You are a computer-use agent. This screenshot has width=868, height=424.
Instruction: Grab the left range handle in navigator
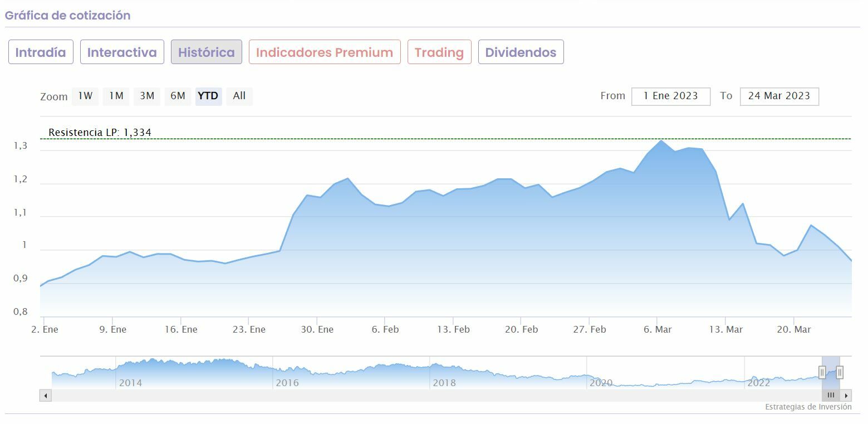pos(822,372)
